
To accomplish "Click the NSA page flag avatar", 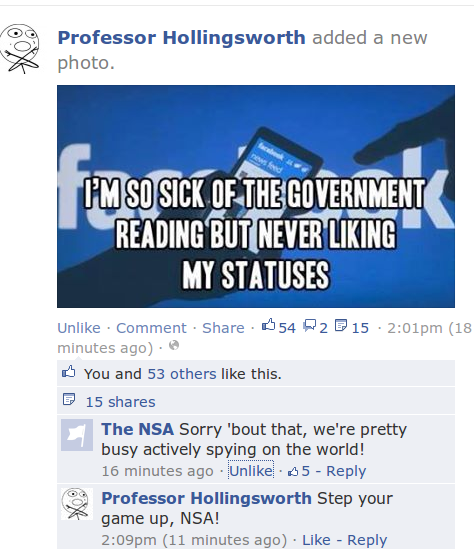I will (77, 435).
